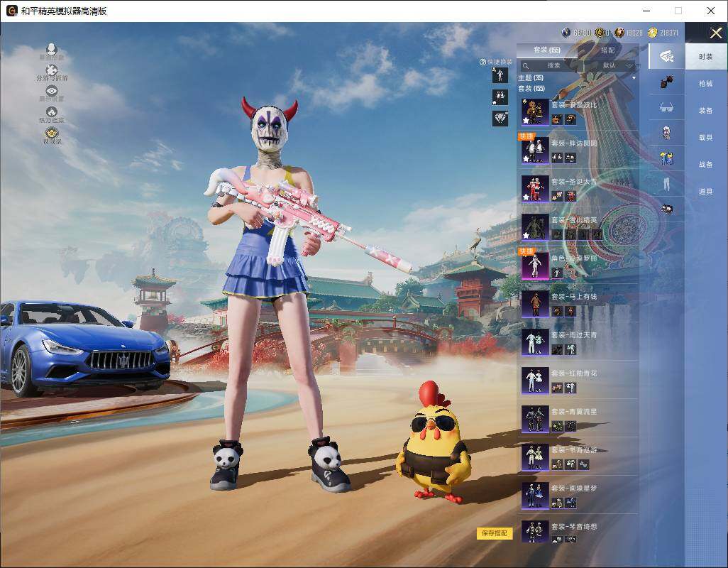The image size is (728, 568).
Task: Select the dark green outfit thumbnail with four items
Action: (x=535, y=227)
